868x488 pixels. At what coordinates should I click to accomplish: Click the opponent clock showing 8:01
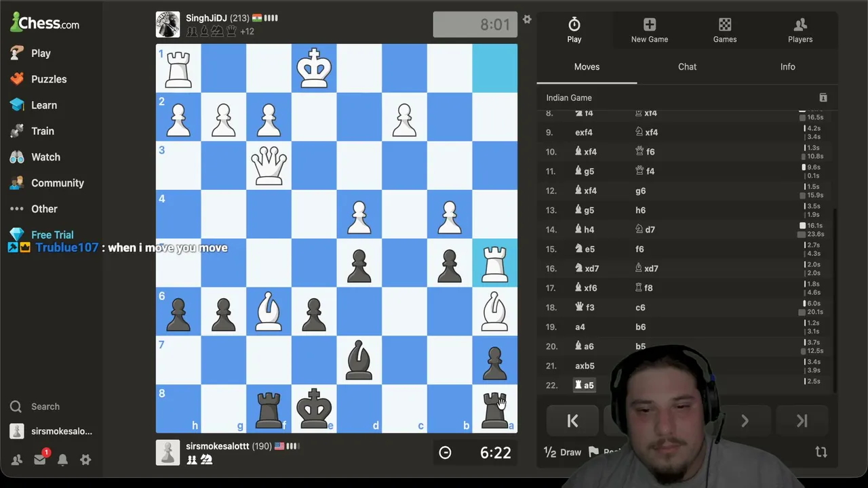(475, 24)
